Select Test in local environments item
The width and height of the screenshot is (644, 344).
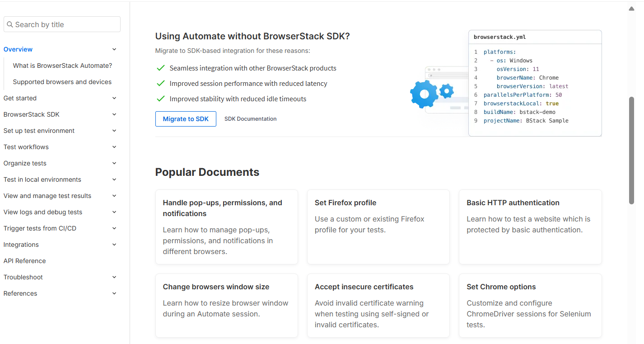click(x=42, y=179)
